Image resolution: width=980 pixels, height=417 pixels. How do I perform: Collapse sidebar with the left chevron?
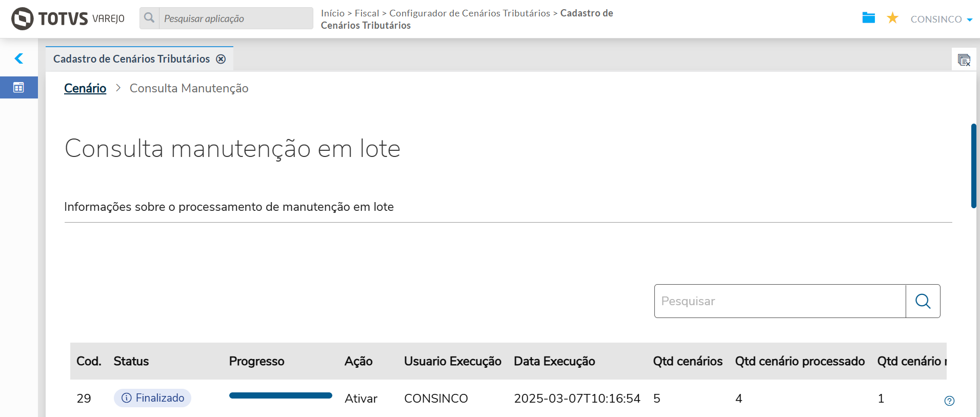[x=19, y=58]
